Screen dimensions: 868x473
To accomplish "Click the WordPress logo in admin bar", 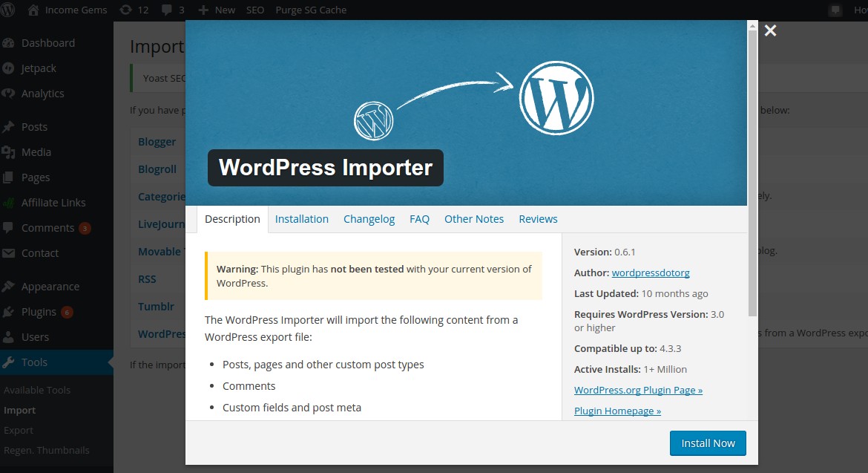I will click(7, 10).
